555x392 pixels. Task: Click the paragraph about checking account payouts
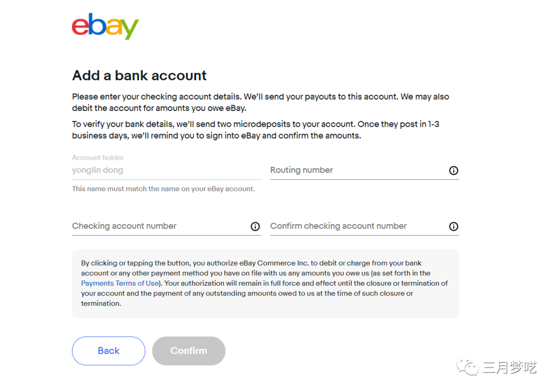click(x=260, y=102)
